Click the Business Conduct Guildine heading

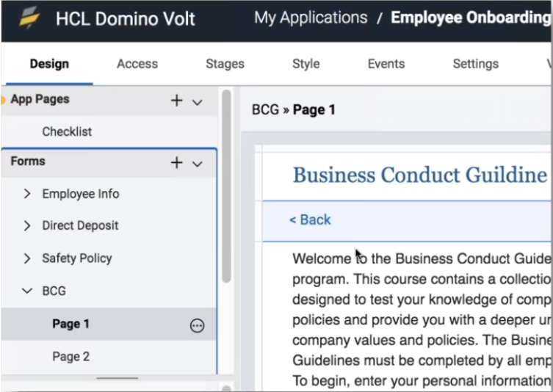(419, 175)
